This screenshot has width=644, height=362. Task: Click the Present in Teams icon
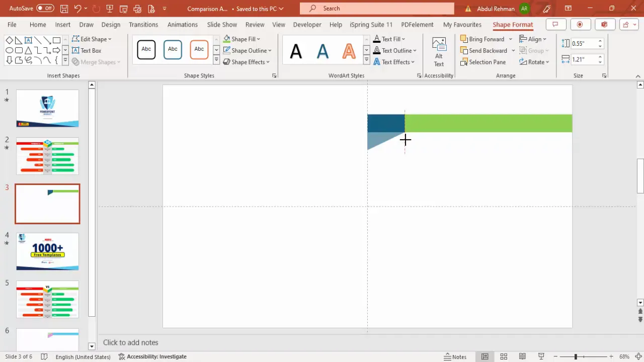(x=604, y=24)
